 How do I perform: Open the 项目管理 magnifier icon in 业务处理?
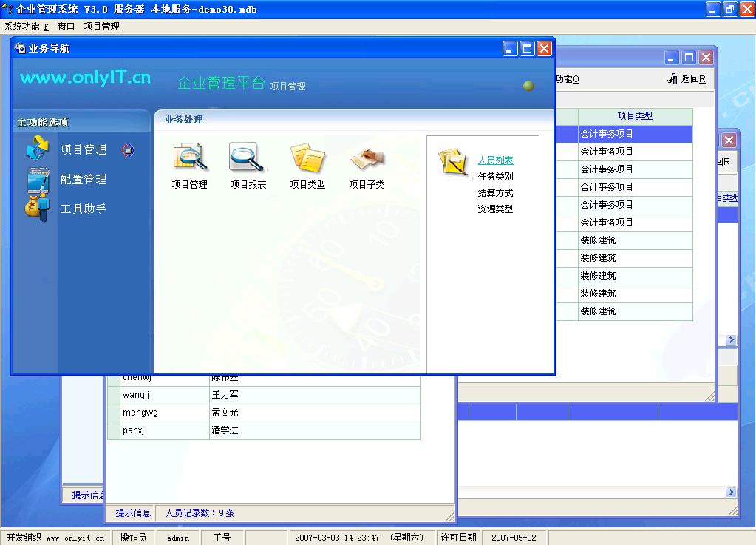(x=189, y=157)
